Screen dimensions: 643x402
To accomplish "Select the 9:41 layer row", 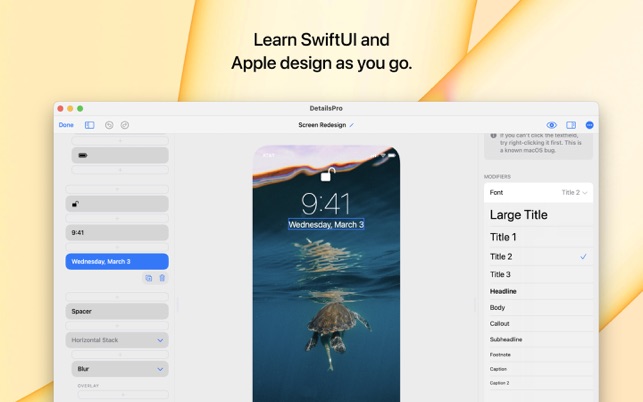I will point(117,233).
